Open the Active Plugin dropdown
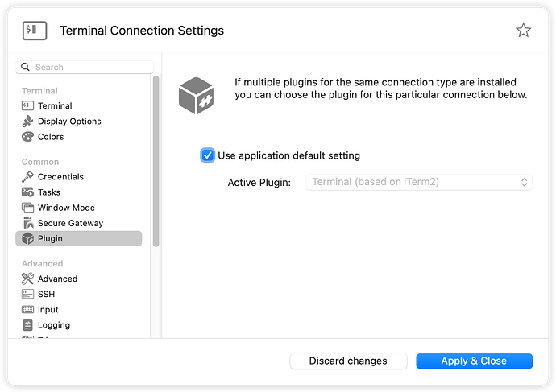556x392 pixels. tap(418, 182)
